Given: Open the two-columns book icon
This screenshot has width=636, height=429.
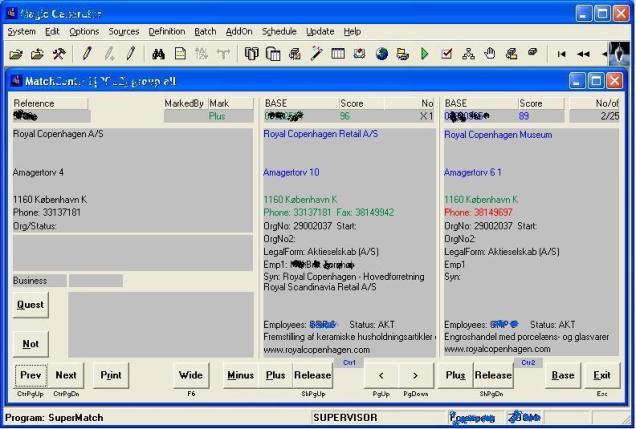Looking at the screenshot, I should pyautogui.click(x=251, y=54).
